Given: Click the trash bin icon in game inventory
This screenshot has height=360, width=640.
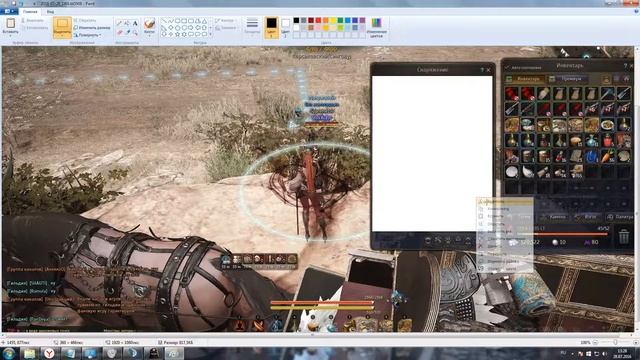Looking at the screenshot, I should coord(624,236).
